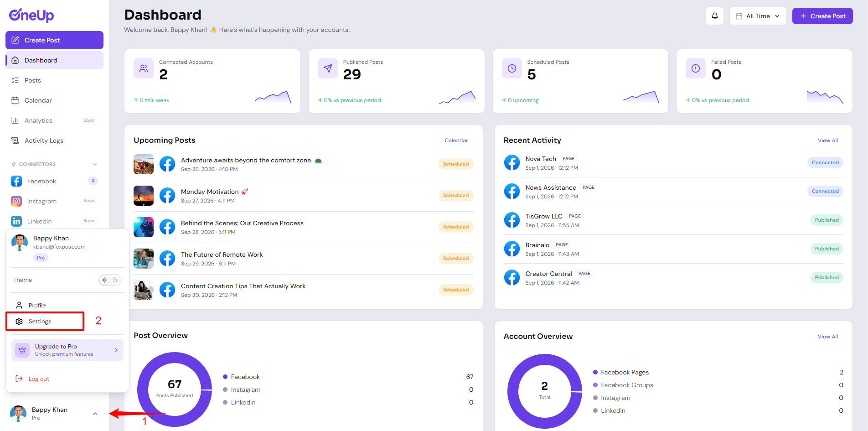Collapse the Bappy Khan account menu chevron

pyautogui.click(x=95, y=414)
